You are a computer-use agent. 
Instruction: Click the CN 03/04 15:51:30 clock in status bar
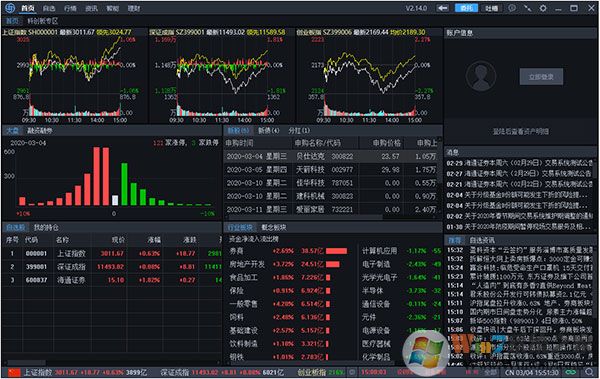coord(532,372)
